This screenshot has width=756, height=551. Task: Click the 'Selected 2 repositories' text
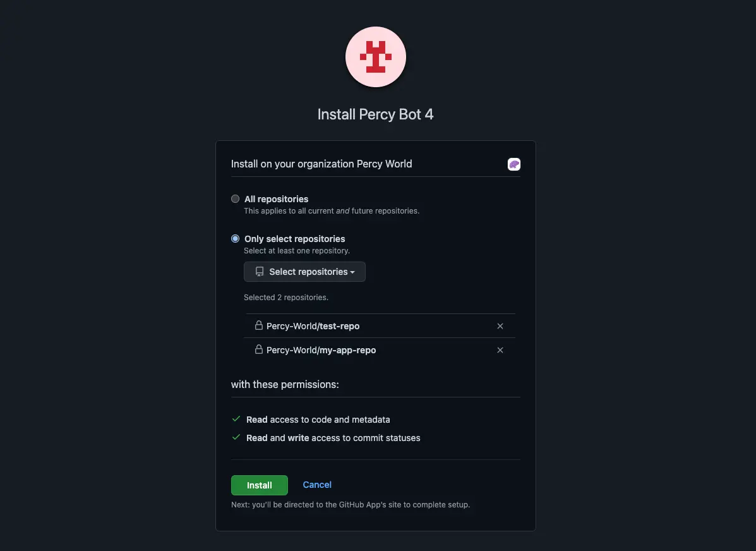(286, 297)
